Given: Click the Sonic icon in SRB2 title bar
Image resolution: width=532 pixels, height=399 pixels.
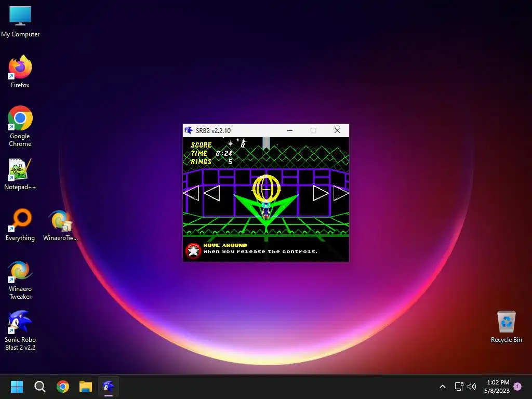Looking at the screenshot, I should (x=188, y=130).
